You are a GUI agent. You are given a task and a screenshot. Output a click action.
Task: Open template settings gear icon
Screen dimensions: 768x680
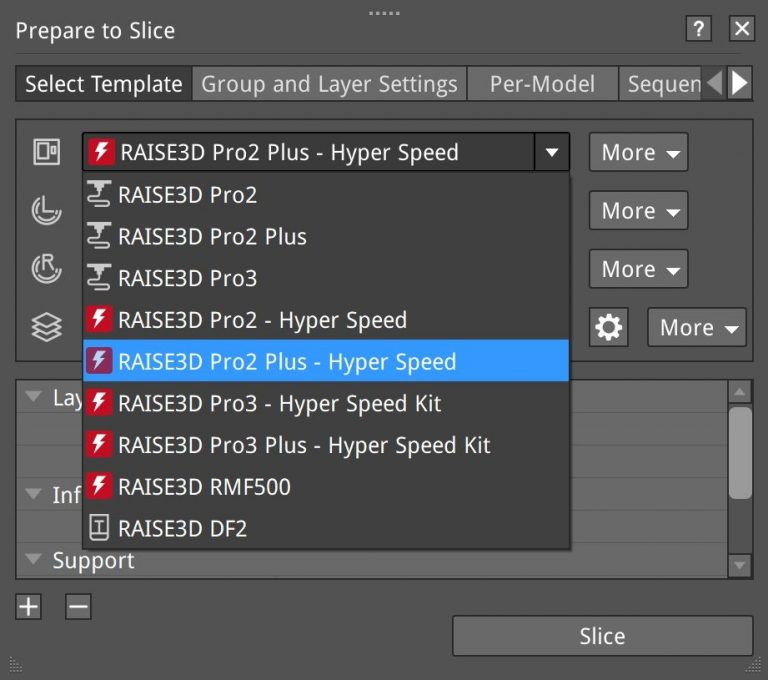pyautogui.click(x=608, y=327)
